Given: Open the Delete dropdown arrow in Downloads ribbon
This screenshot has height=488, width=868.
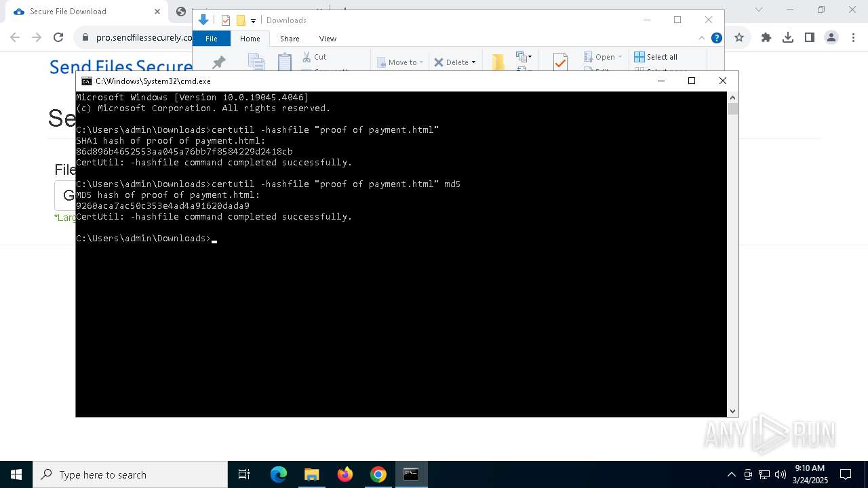Looking at the screenshot, I should pyautogui.click(x=473, y=62).
